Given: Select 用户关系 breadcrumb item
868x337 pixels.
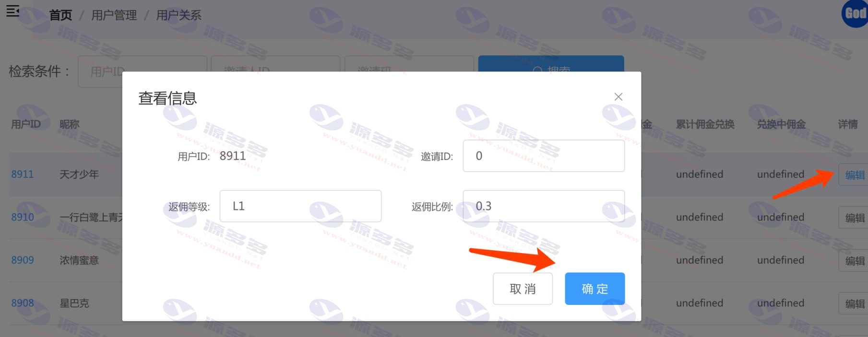Looking at the screenshot, I should point(179,15).
